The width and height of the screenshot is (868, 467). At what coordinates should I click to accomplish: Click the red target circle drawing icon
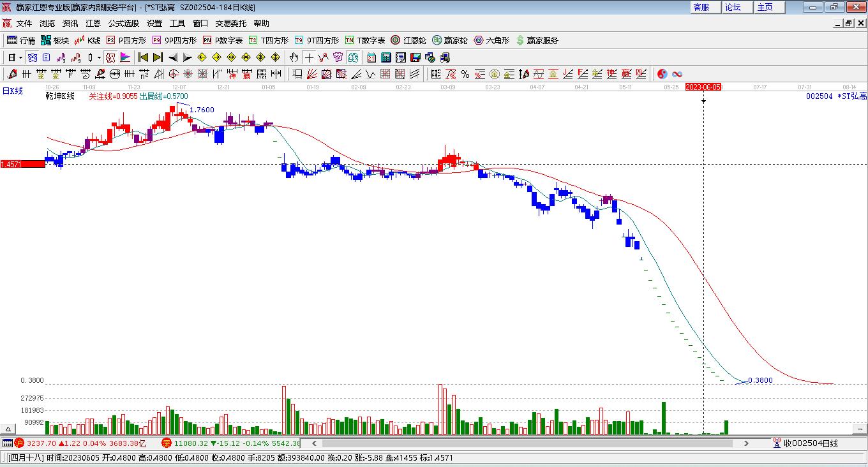click(x=173, y=74)
